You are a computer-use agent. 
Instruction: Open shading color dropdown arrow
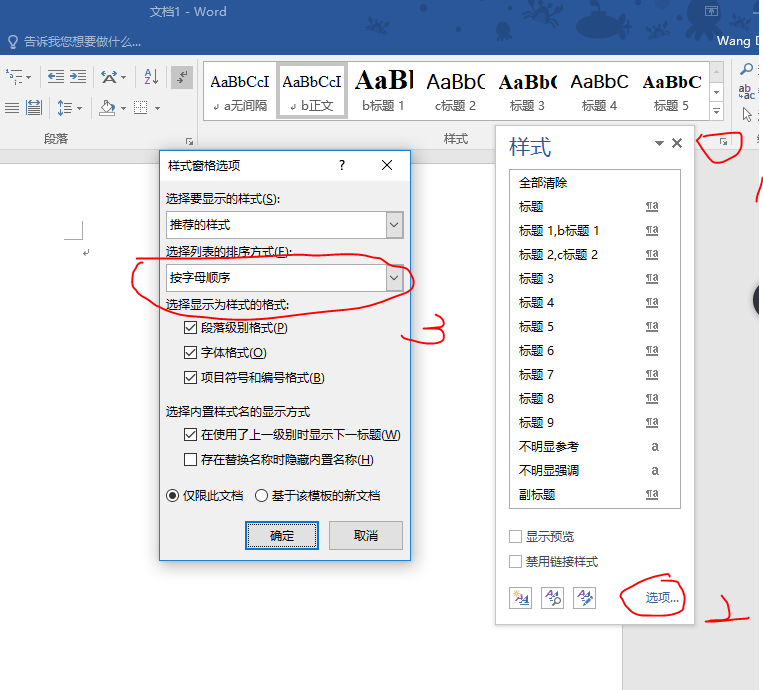123,108
